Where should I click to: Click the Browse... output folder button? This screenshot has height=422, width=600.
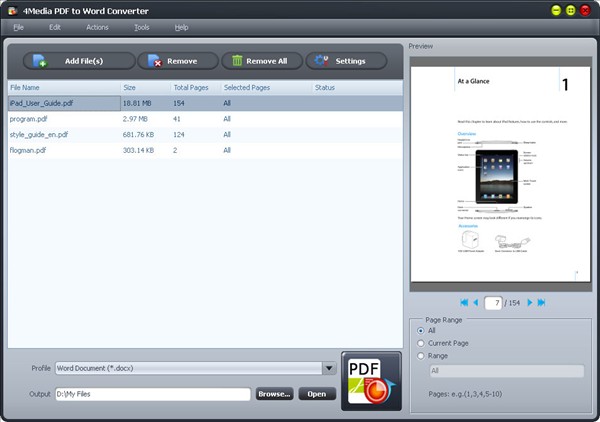click(x=274, y=394)
